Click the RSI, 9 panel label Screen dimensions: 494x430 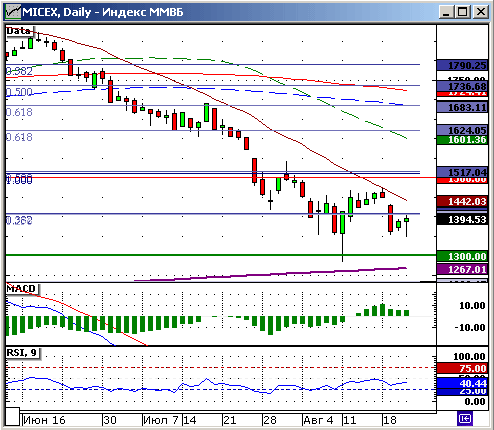tap(22, 353)
